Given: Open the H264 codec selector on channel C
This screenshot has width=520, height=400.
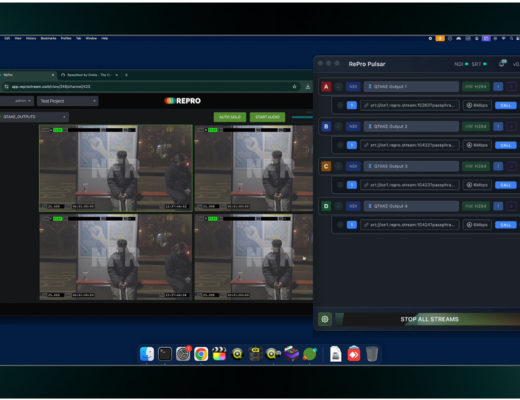Looking at the screenshot, I should pos(476,166).
